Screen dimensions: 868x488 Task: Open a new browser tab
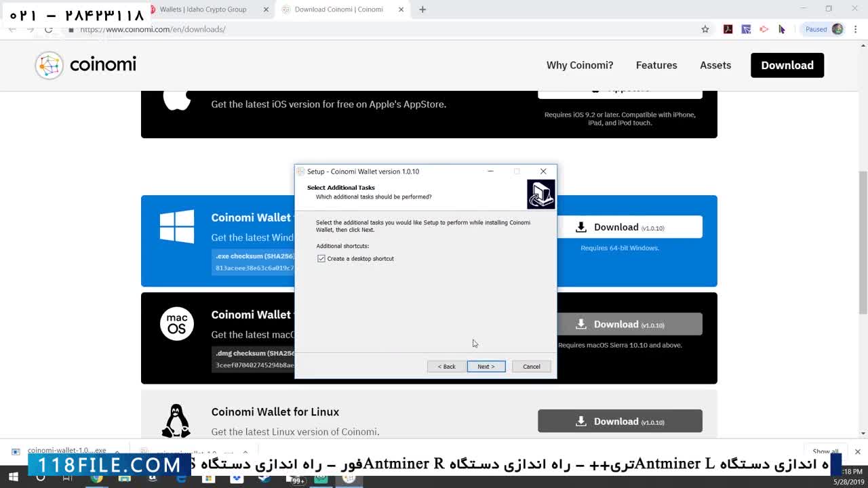click(x=422, y=9)
